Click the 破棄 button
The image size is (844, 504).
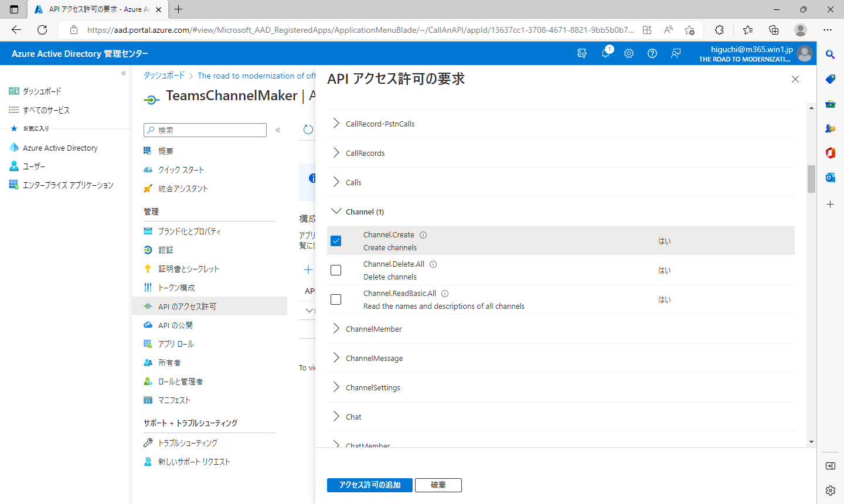click(438, 485)
